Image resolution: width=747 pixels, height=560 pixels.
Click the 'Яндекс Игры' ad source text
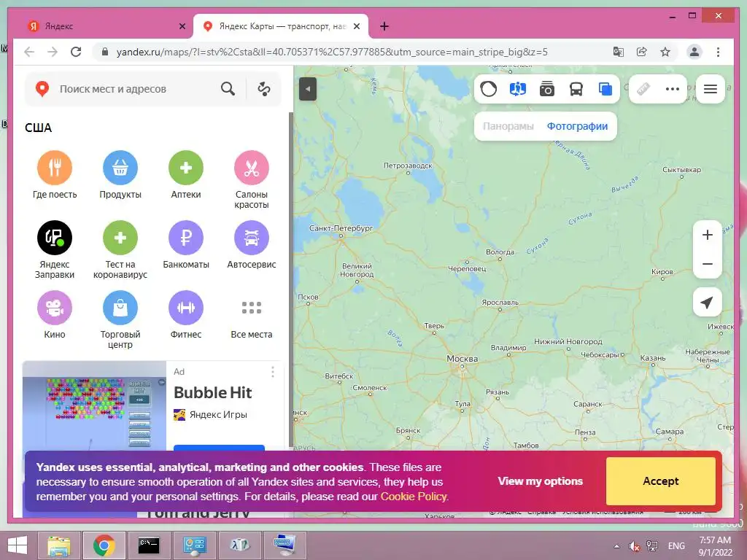point(218,414)
